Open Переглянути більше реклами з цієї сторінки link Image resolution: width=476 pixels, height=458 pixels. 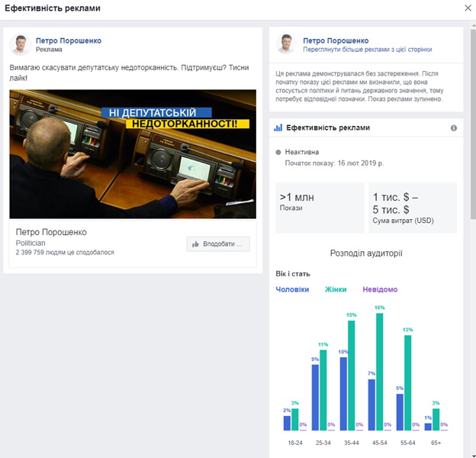(356, 49)
